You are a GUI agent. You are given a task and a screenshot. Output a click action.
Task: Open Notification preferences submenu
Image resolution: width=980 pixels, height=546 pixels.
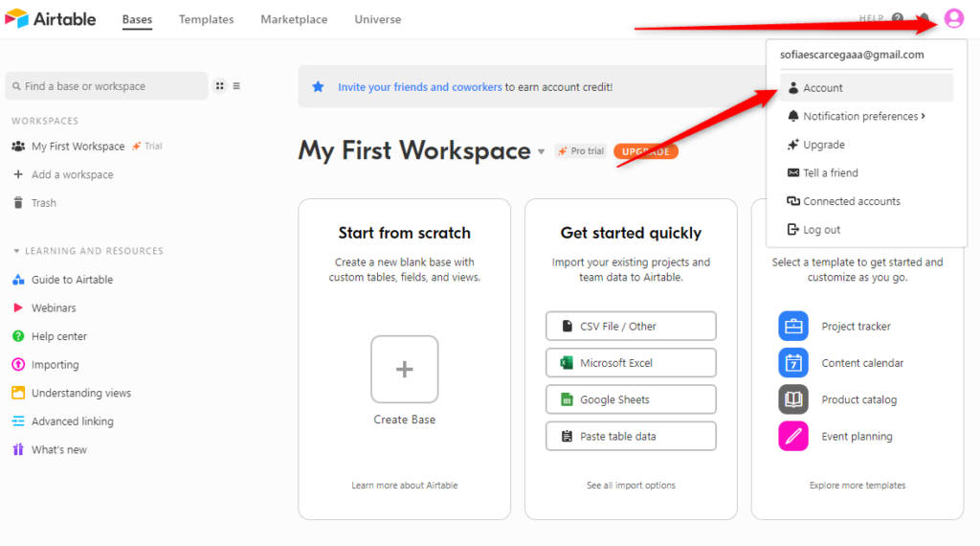pyautogui.click(x=866, y=116)
